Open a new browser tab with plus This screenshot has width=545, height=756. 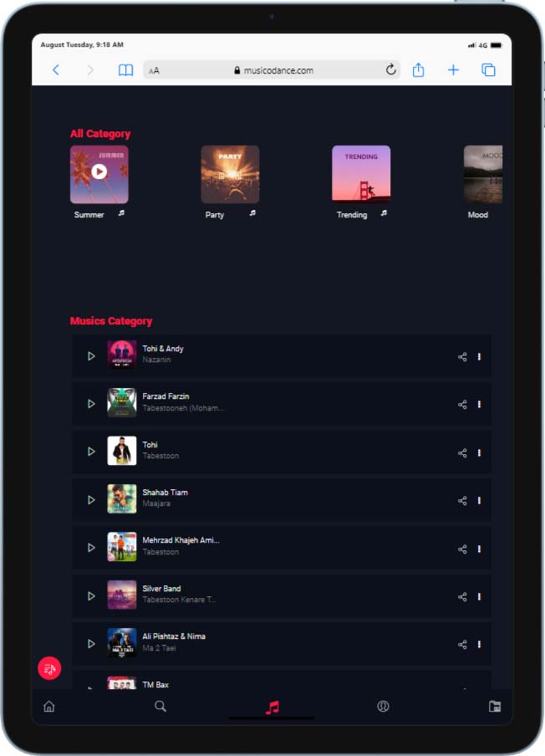click(453, 70)
